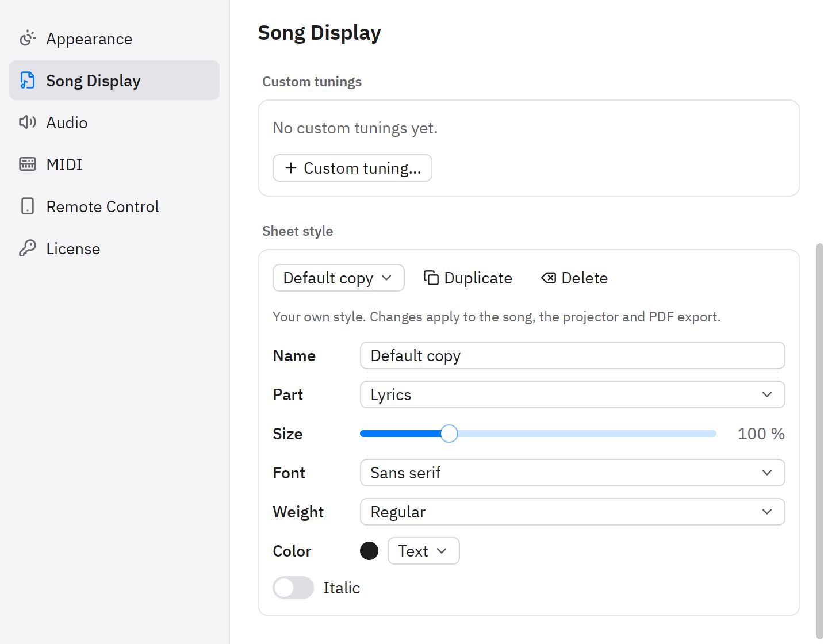Click the Size slider handle
Image resolution: width=828 pixels, height=644 pixels.
point(449,434)
